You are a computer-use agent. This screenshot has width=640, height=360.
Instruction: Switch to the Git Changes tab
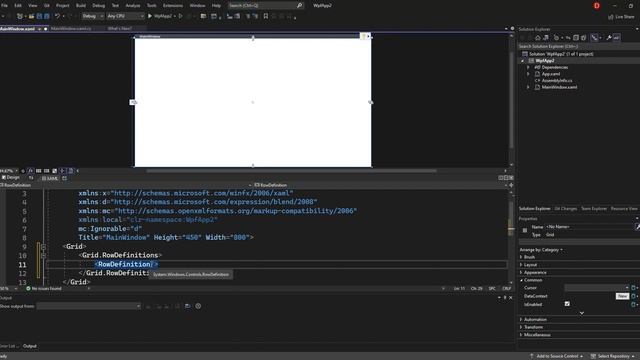(565, 209)
